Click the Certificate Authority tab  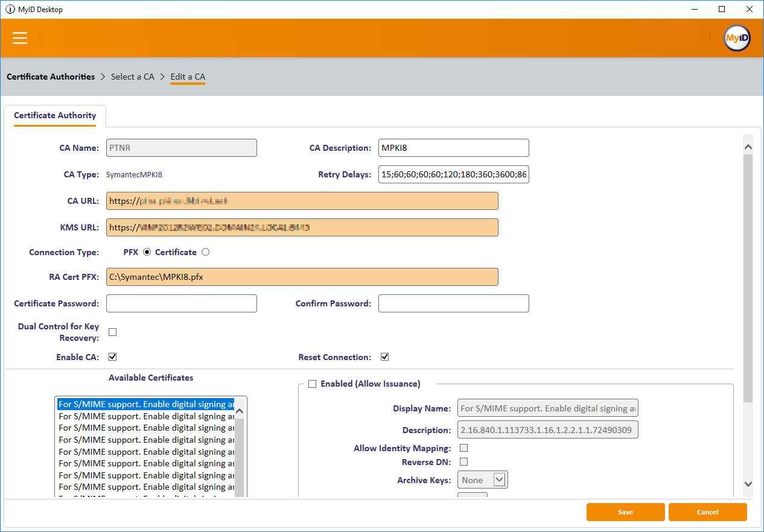click(55, 116)
